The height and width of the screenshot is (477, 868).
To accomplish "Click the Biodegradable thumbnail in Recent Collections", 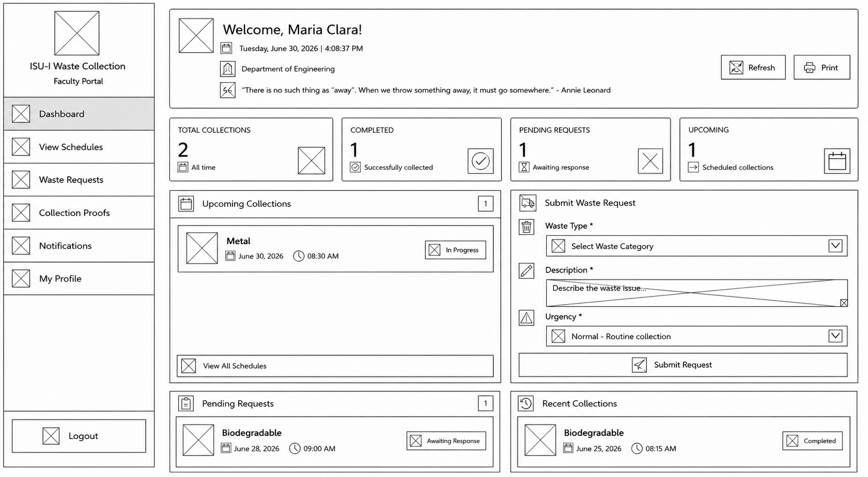I will pyautogui.click(x=540, y=440).
